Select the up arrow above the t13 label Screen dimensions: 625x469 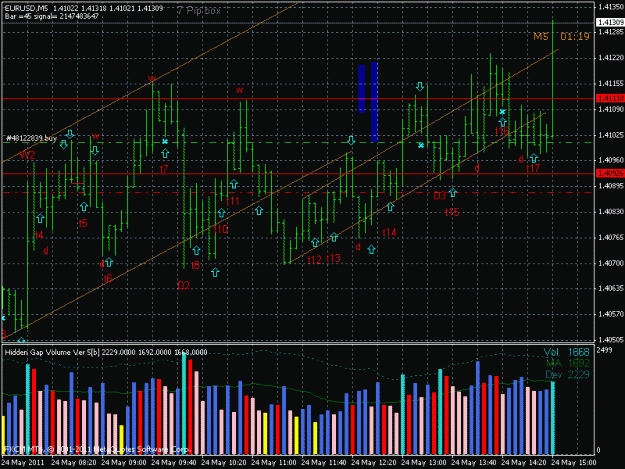point(334,238)
